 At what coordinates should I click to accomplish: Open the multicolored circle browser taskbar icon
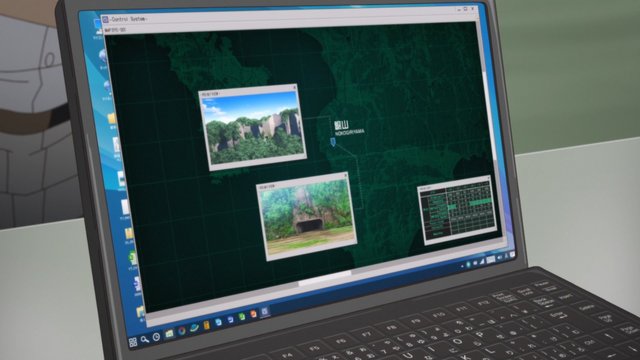point(182,331)
